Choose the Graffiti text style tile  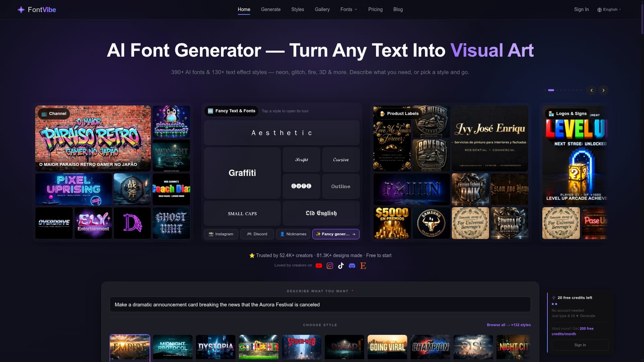pyautogui.click(x=242, y=173)
